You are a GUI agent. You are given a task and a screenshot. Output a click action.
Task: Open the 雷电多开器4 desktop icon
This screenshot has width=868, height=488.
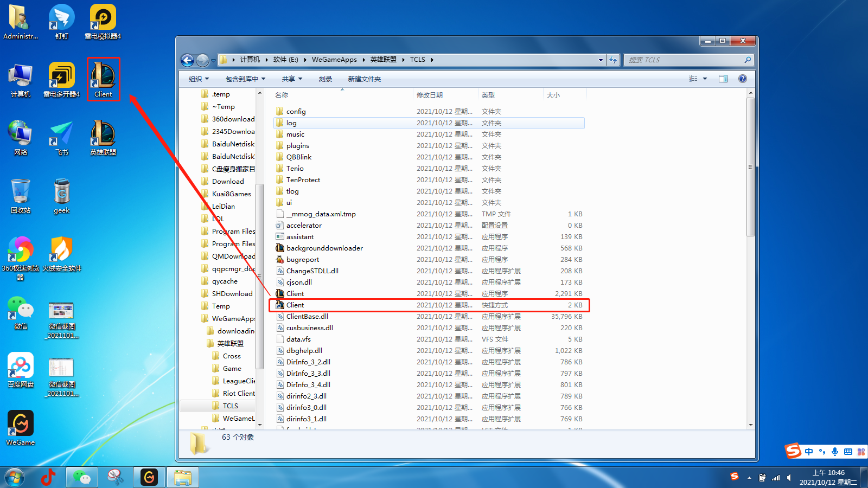coord(62,80)
